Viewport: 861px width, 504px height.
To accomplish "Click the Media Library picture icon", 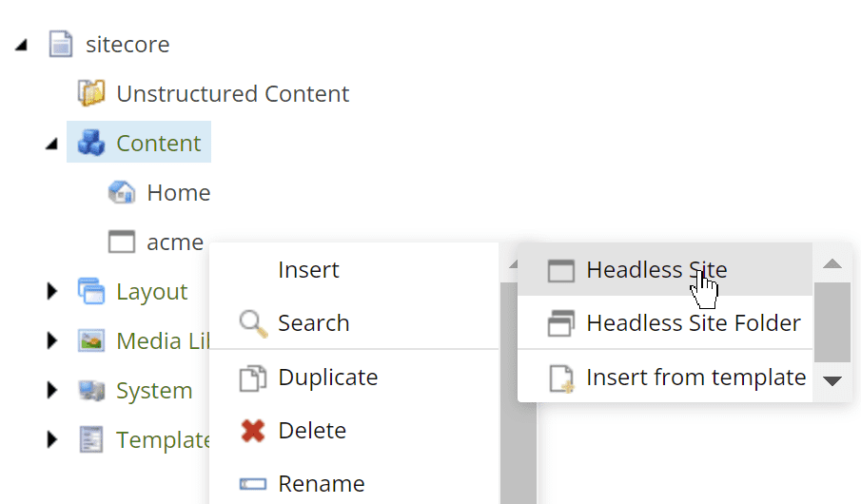I will [90, 341].
